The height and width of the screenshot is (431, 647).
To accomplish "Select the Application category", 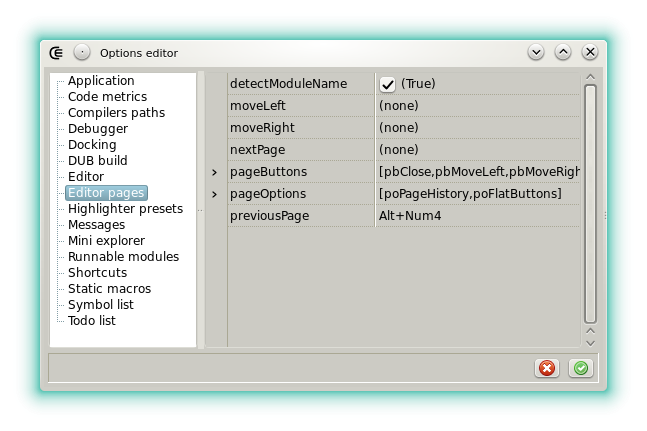I will click(100, 81).
